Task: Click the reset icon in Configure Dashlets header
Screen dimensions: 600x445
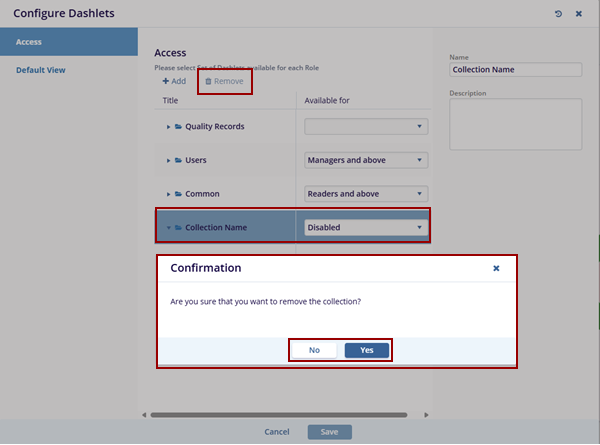Action: [558, 13]
